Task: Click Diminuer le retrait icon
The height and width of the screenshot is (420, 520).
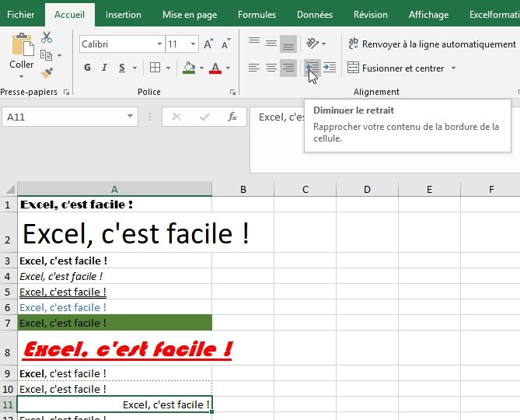Action: (312, 68)
